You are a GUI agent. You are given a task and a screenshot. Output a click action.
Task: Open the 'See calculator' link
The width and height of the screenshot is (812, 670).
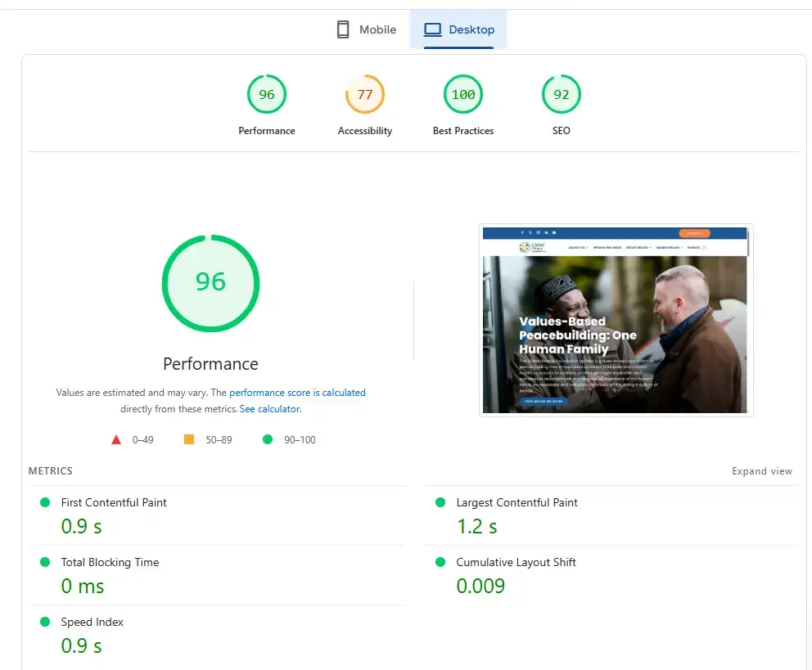click(269, 409)
